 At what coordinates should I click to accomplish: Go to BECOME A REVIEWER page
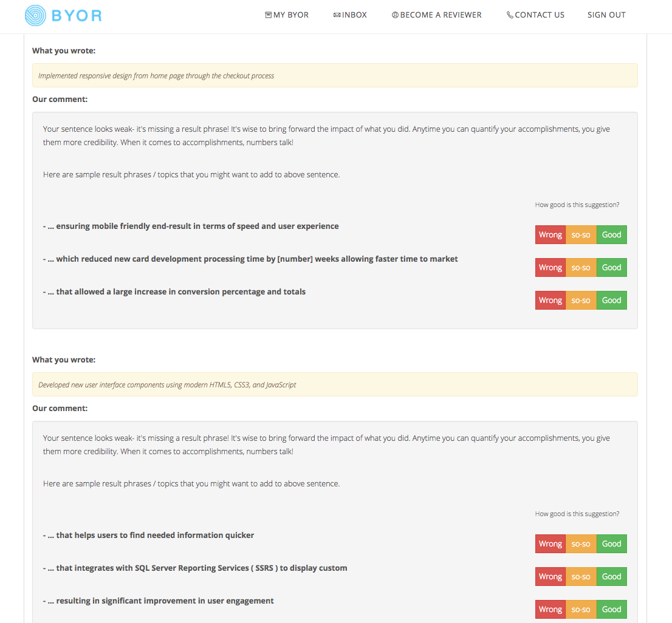pos(437,15)
